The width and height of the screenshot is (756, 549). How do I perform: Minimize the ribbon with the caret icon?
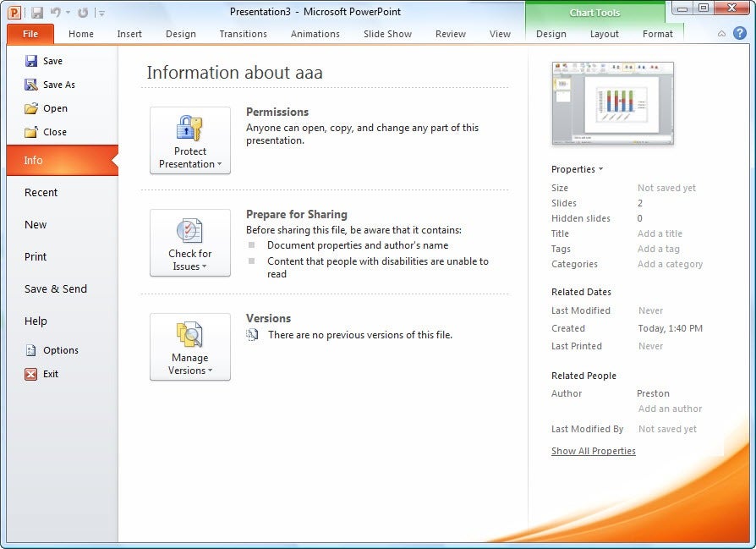point(722,34)
